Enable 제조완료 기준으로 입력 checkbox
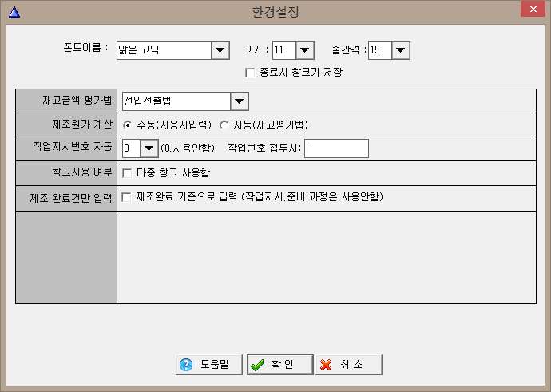This screenshot has width=551, height=392. point(126,197)
